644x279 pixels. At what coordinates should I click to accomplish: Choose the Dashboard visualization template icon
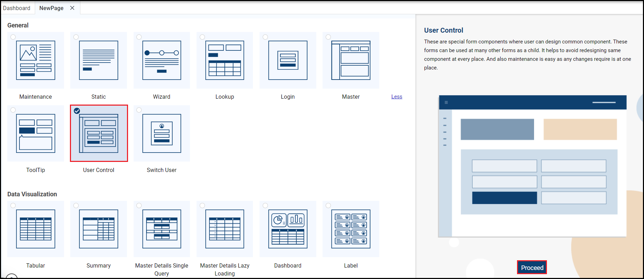coord(288,229)
